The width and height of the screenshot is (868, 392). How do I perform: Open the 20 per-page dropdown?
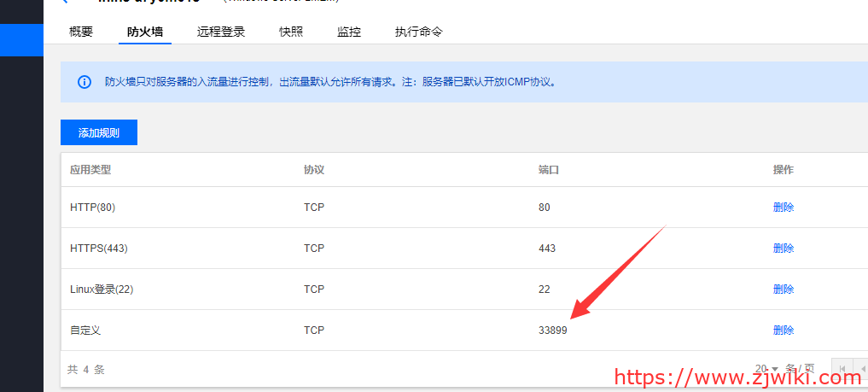(x=766, y=369)
